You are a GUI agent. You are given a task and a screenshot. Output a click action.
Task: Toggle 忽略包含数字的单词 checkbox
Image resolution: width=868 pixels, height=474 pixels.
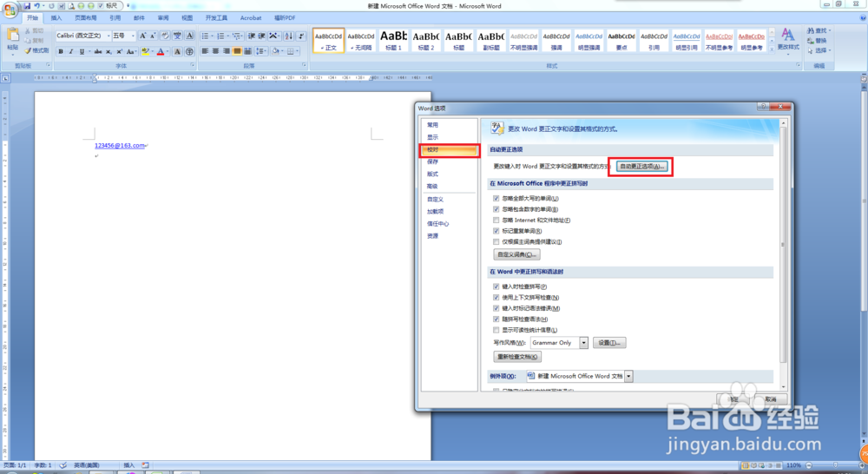496,209
